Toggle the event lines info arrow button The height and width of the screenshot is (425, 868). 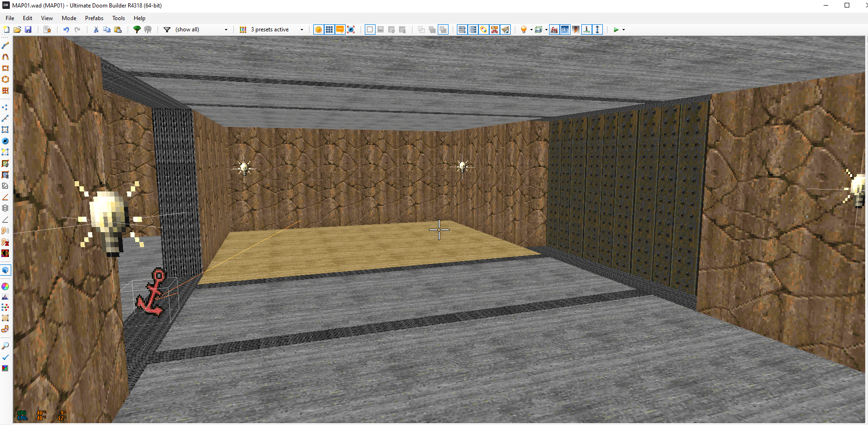tap(586, 29)
